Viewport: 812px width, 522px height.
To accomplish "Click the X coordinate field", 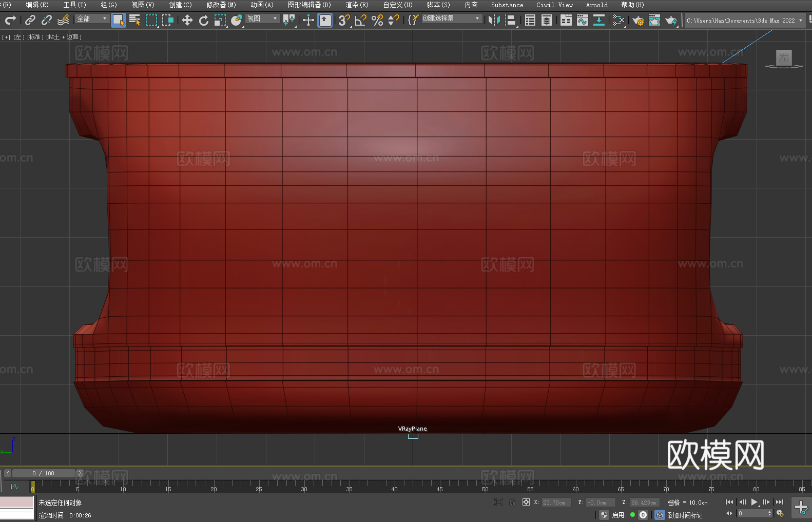I will click(556, 502).
